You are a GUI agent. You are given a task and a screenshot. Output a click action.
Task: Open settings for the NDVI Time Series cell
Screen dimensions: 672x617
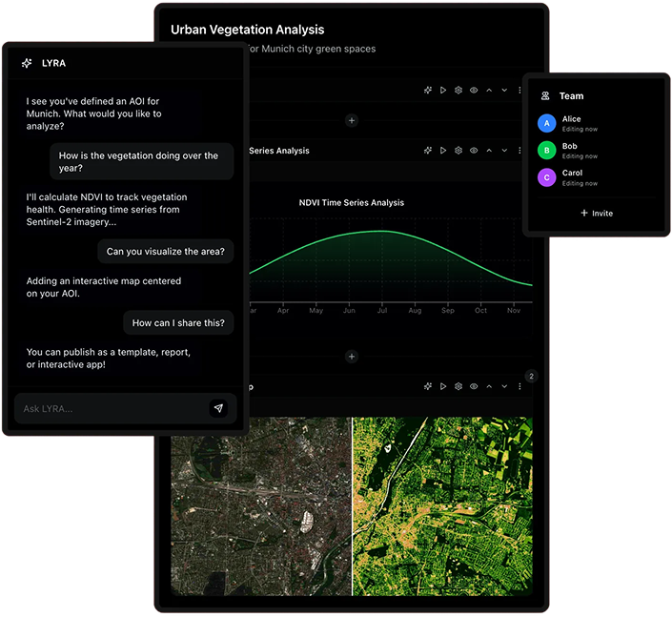pyautogui.click(x=458, y=151)
